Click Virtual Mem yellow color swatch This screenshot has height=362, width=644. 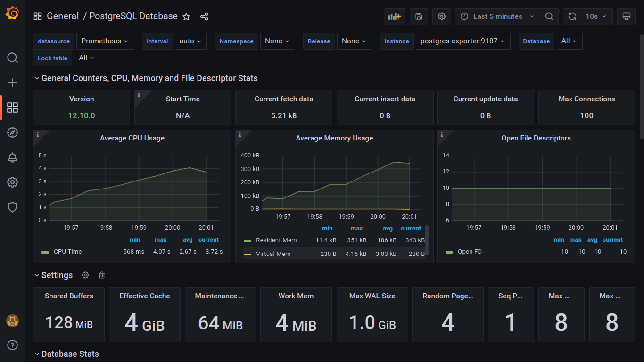[247, 254]
